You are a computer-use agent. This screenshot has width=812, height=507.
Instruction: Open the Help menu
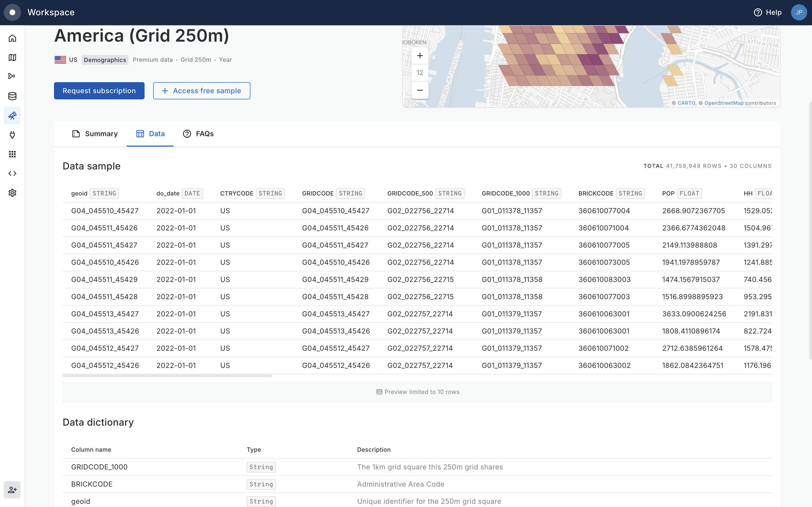768,12
